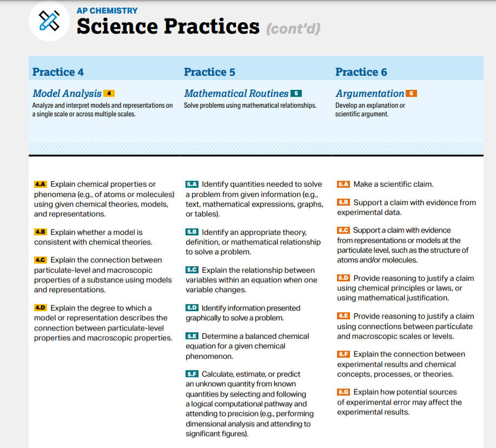Select the 5.F skill badge
This screenshot has width=496, height=448.
pos(192,374)
